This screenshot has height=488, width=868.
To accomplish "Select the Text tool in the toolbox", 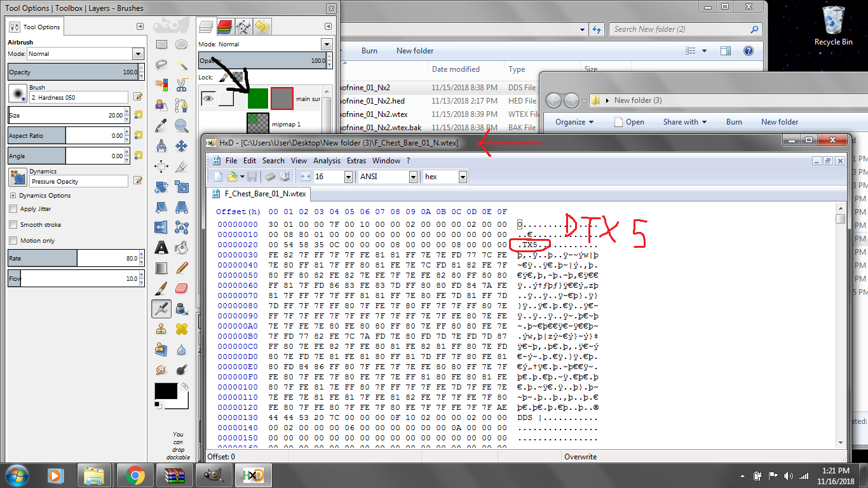I will coord(161,247).
